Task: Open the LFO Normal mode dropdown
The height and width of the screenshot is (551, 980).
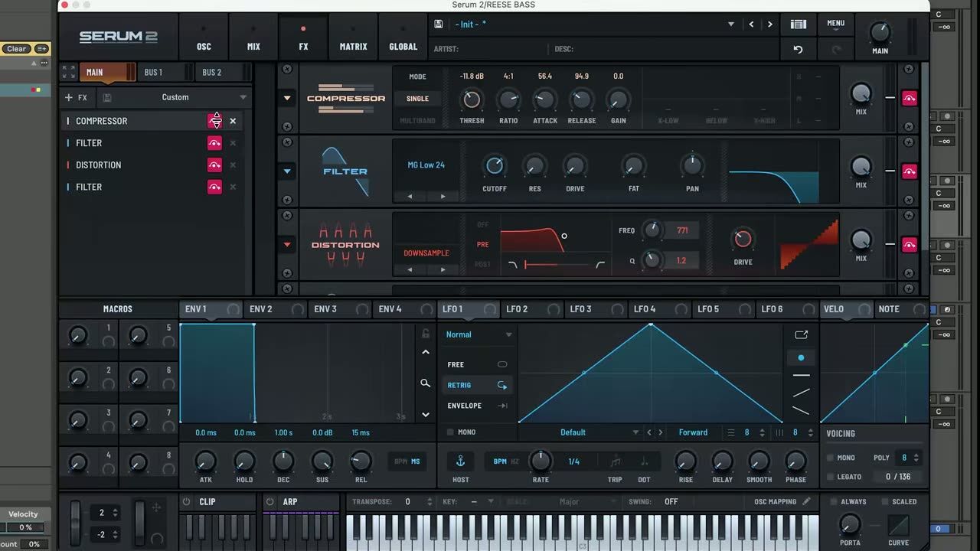Action: (479, 334)
